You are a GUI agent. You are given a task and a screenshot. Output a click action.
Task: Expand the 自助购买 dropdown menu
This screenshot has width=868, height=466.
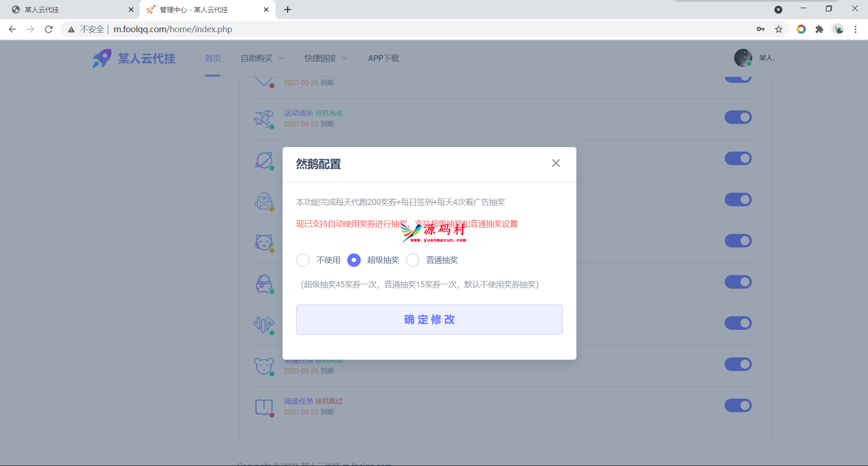click(x=262, y=58)
